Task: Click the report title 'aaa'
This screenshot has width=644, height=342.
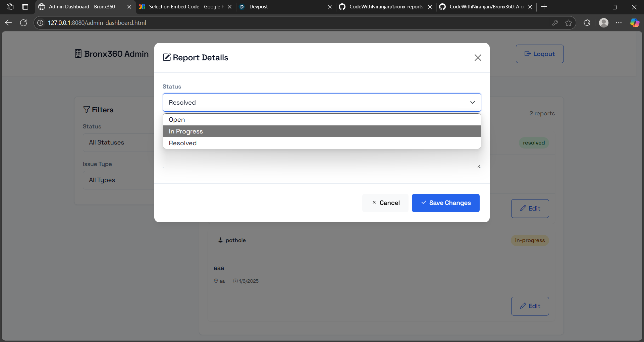Action: tap(219, 268)
